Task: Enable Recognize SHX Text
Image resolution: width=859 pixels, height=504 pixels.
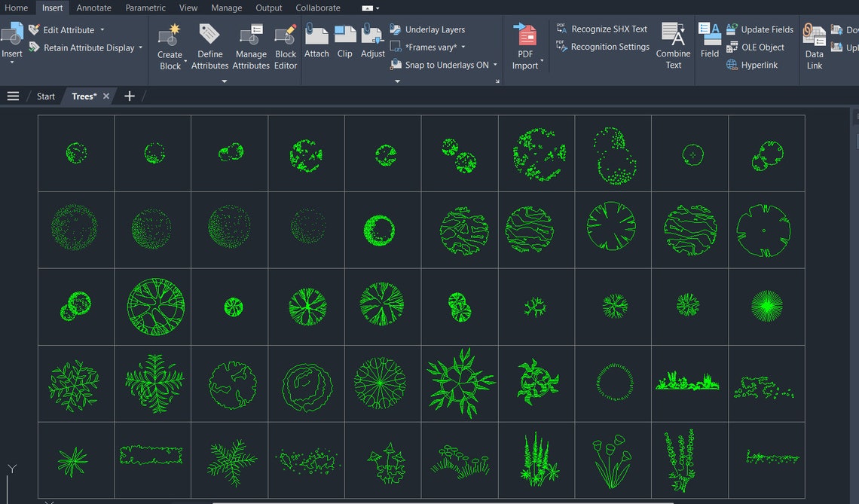Action: coord(602,29)
